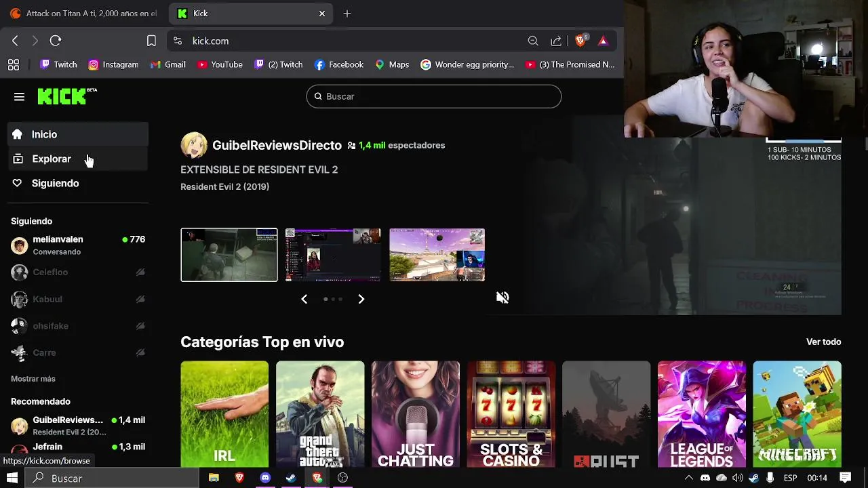Open Just Chatting category card
Viewport: 868px width, 488px height.
tap(416, 414)
